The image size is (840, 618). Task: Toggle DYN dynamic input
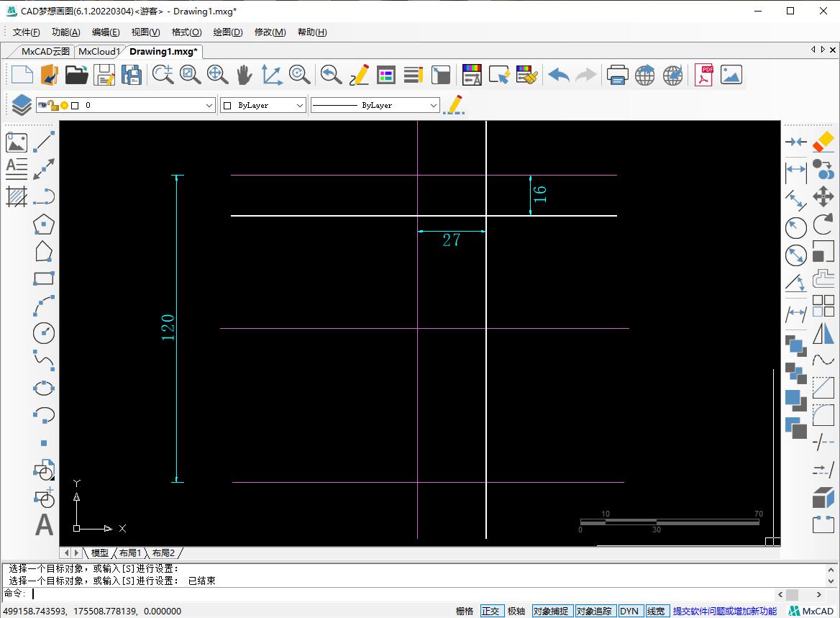pos(629,611)
